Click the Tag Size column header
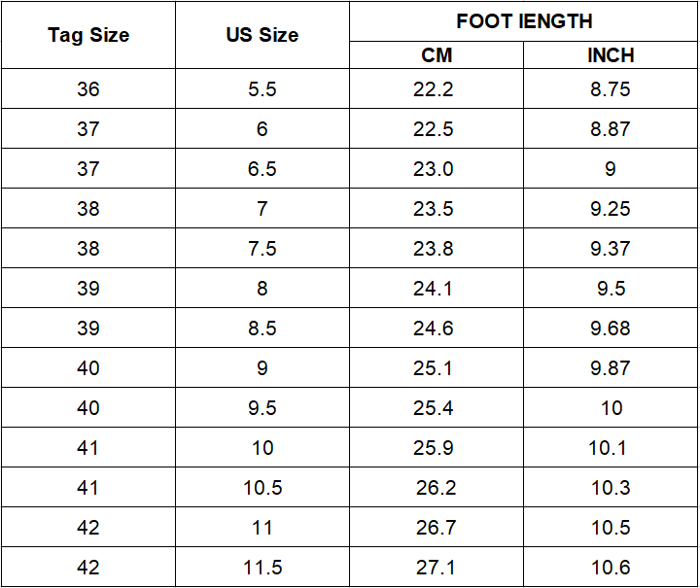The width and height of the screenshot is (700, 588). [88, 36]
